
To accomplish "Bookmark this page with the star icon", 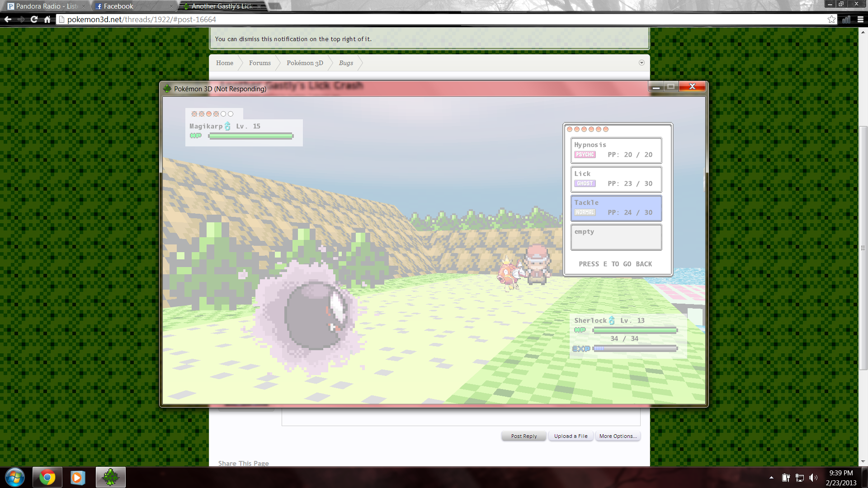I will tap(831, 19).
